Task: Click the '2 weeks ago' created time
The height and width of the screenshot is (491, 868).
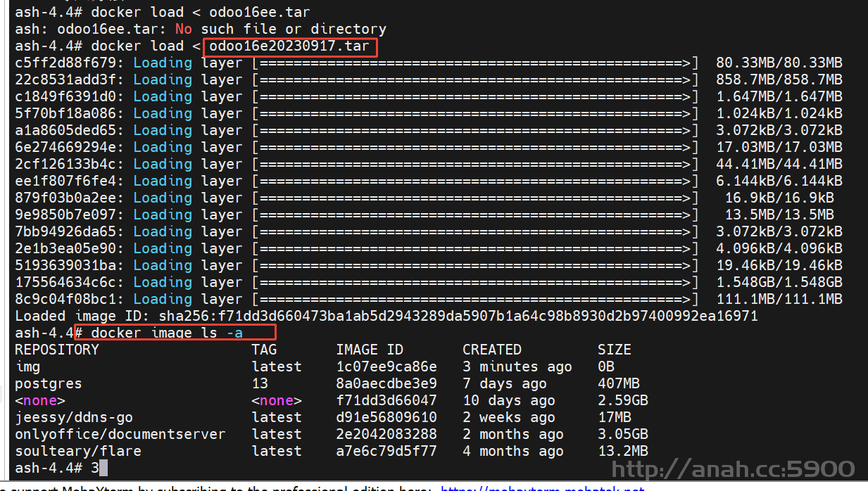Action: (x=509, y=418)
